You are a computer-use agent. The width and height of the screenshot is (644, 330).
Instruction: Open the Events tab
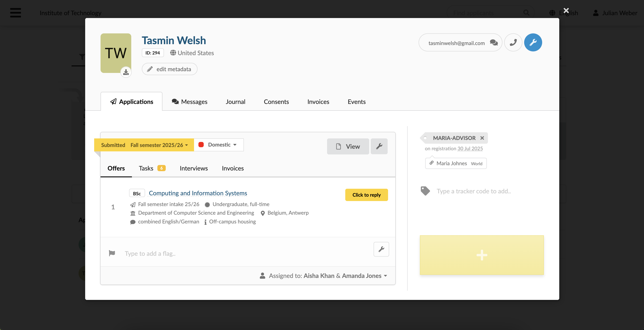coord(356,102)
